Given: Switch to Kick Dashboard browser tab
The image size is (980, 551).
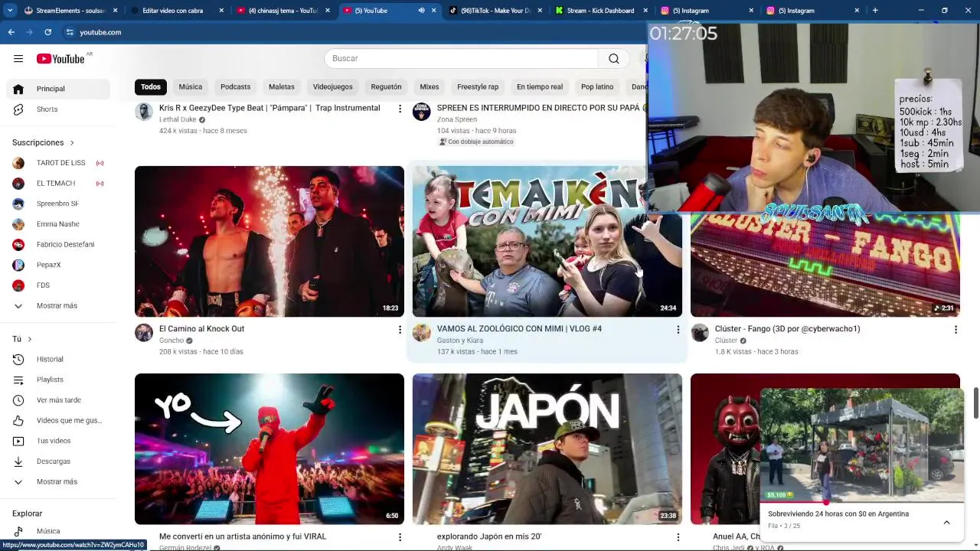Looking at the screenshot, I should [x=601, y=11].
